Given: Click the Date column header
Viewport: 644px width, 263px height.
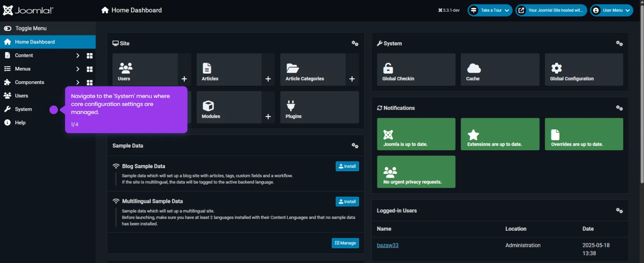Looking at the screenshot, I should (588, 229).
